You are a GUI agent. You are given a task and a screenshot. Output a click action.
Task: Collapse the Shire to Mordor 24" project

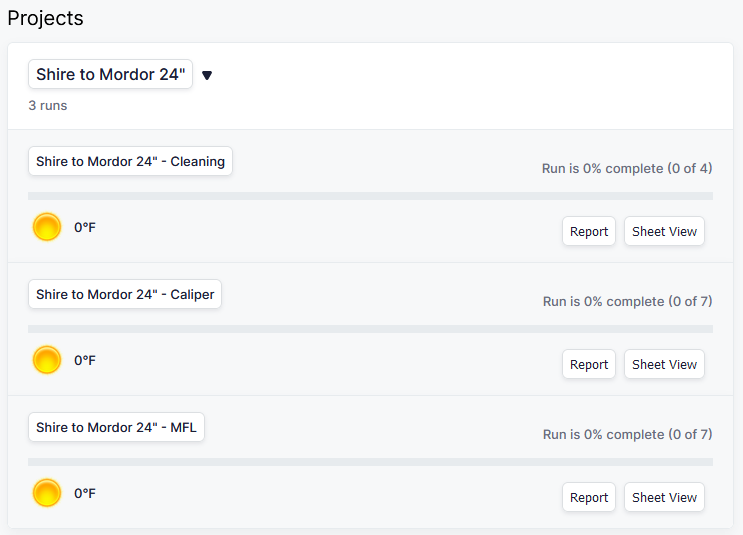[x=207, y=75]
